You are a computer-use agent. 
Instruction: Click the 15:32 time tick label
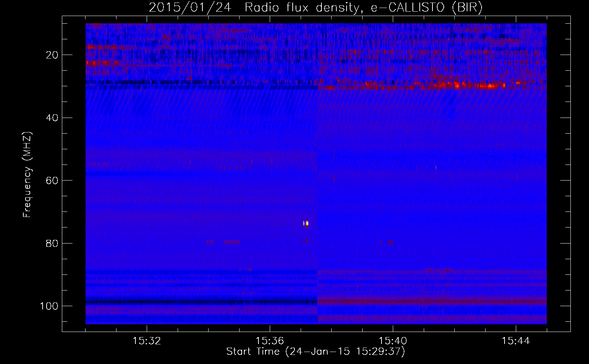147,341
